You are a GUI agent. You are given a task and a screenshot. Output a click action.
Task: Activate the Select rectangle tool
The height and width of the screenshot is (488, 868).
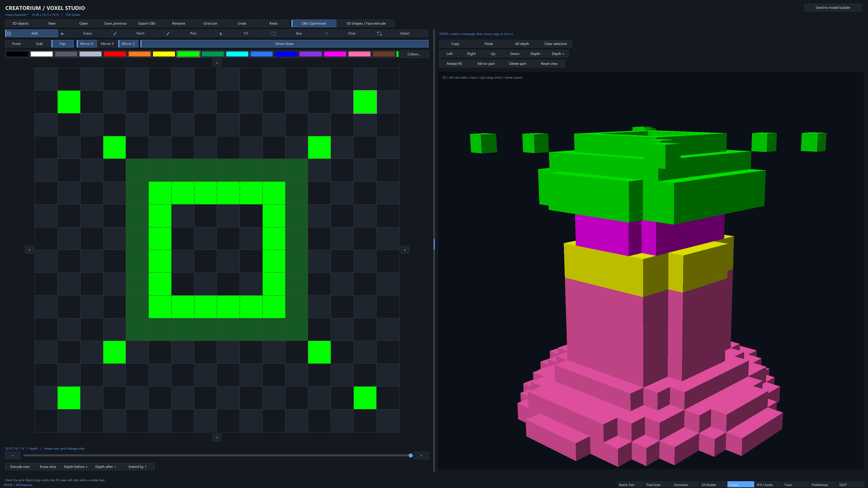[402, 33]
